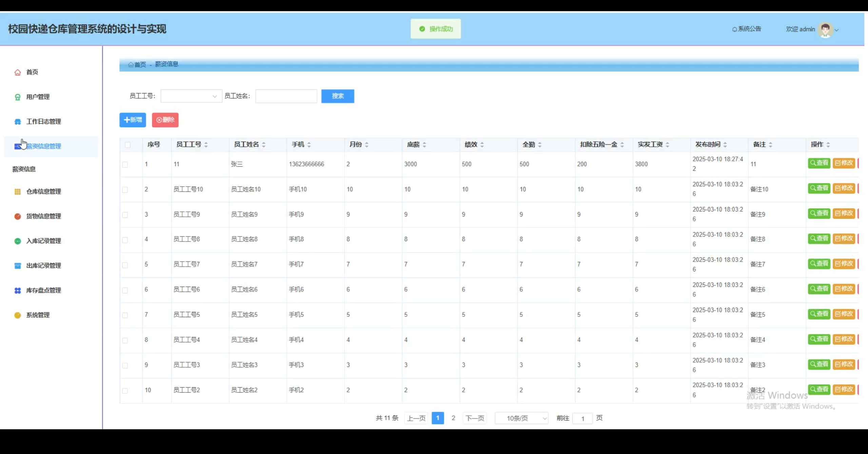Image resolution: width=868 pixels, height=454 pixels.
Task: Open 系统管理 menu item
Action: coord(38,315)
